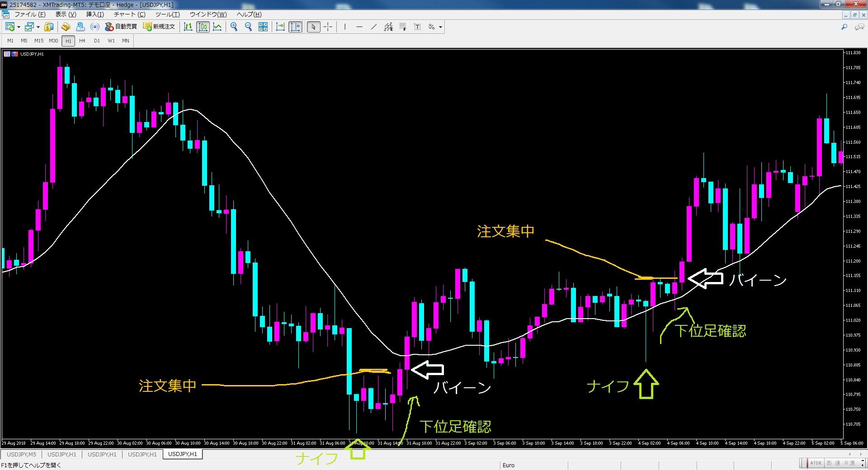
Task: Open the Navigator folder icon
Action: 66,27
